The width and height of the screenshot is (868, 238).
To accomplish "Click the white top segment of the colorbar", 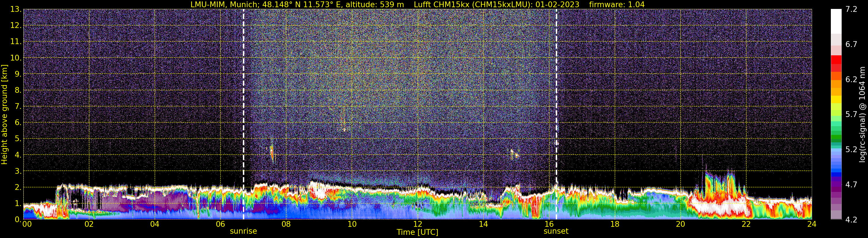I will click(x=836, y=21).
